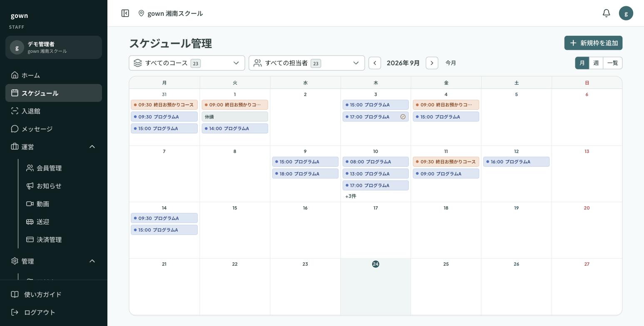
Task: Open the すべてのコース filter dropdown
Action: (x=187, y=63)
